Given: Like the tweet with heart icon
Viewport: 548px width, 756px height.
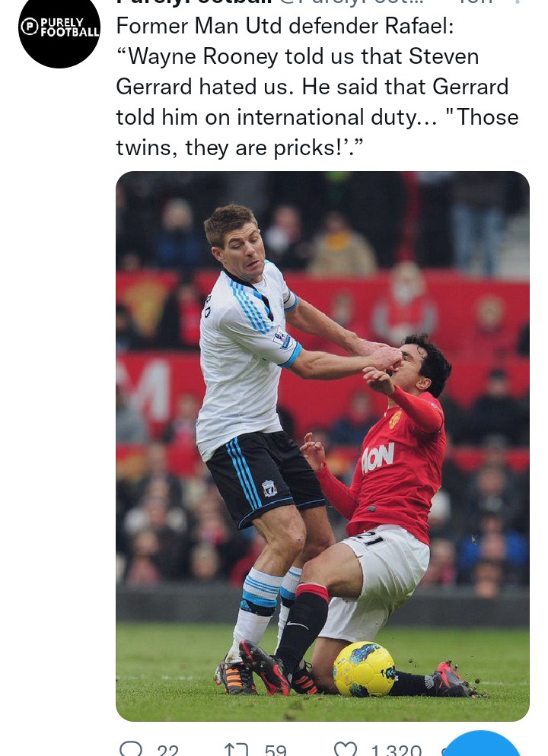Looking at the screenshot, I should pyautogui.click(x=346, y=748).
